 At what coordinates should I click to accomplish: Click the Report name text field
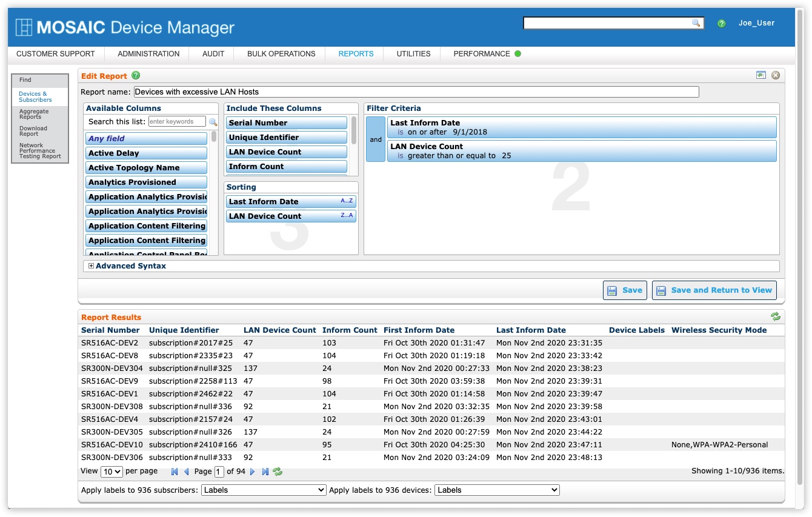tap(416, 92)
